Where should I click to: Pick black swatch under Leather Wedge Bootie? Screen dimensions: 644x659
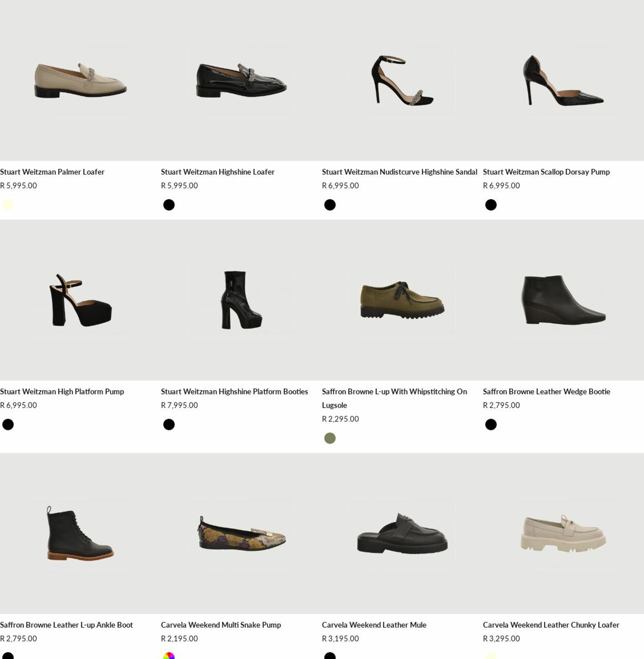tap(491, 425)
